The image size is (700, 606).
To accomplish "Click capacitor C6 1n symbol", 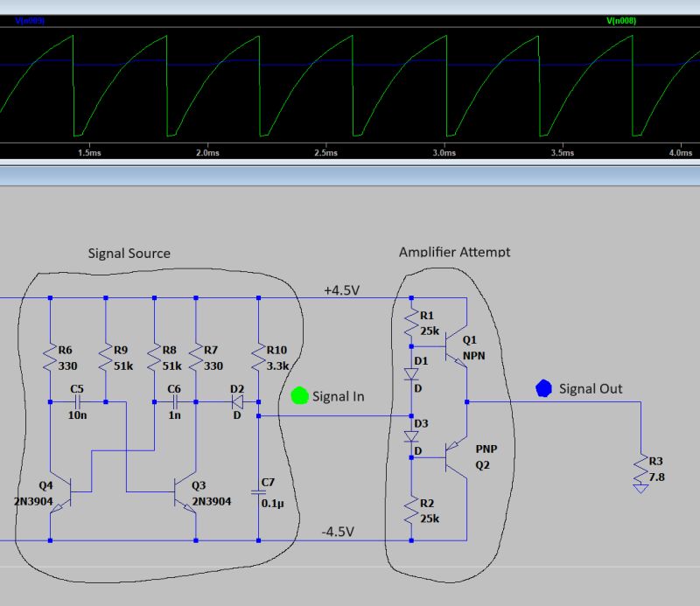I will [175, 402].
